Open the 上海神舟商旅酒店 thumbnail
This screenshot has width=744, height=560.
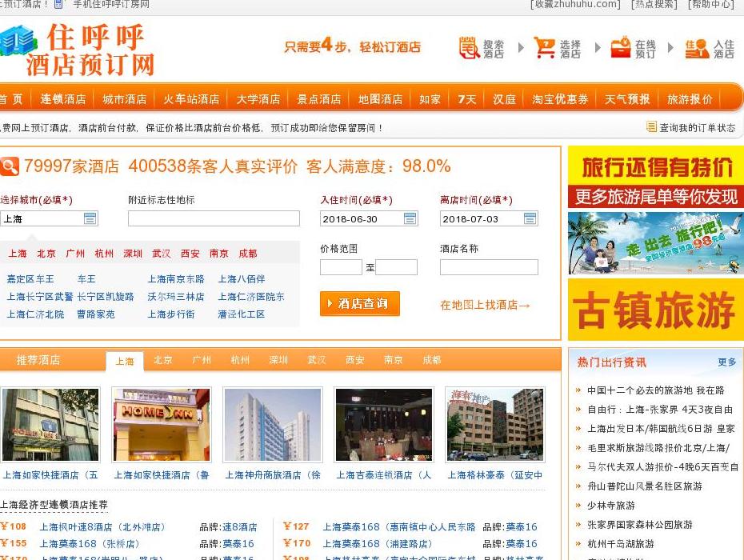[273, 425]
